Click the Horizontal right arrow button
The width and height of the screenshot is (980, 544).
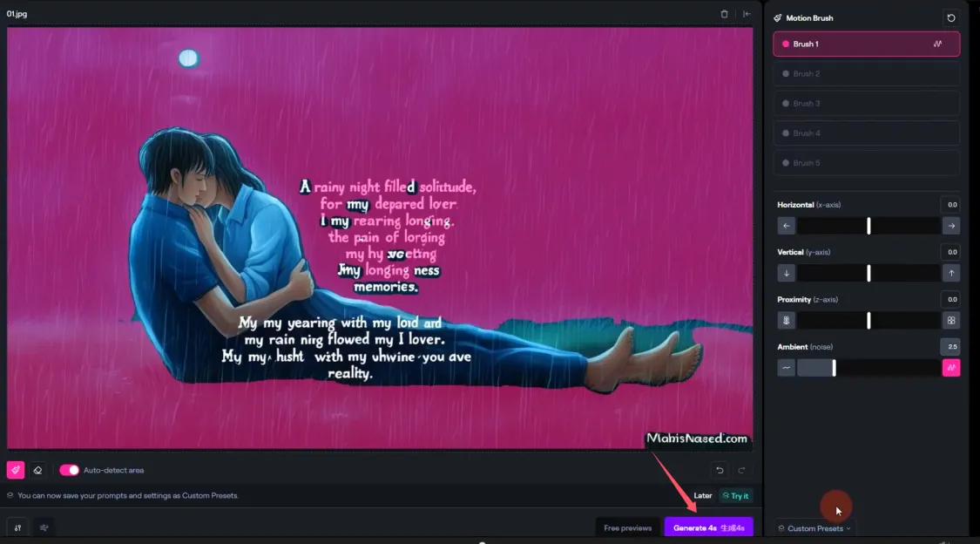[950, 226]
